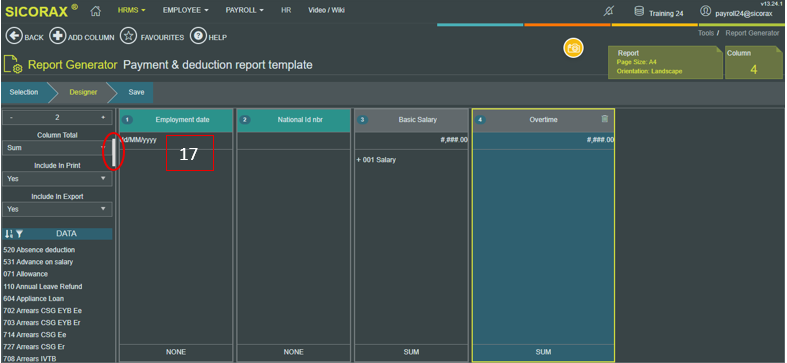Click the filter funnel icon in DATA header

point(19,233)
